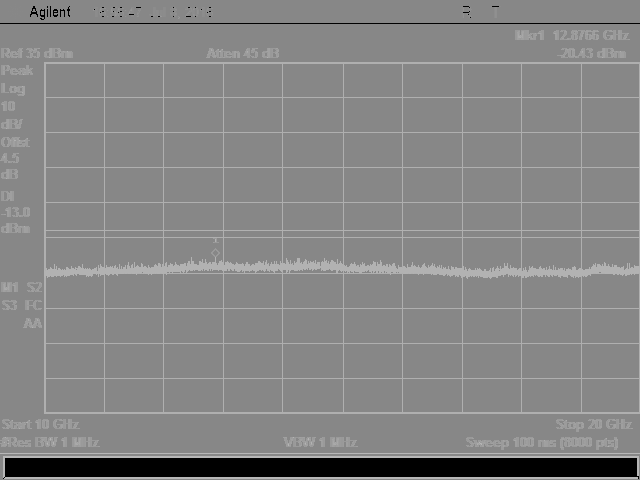Click the '-13.0' display line value
The height and width of the screenshot is (480, 640).
[x=16, y=212]
